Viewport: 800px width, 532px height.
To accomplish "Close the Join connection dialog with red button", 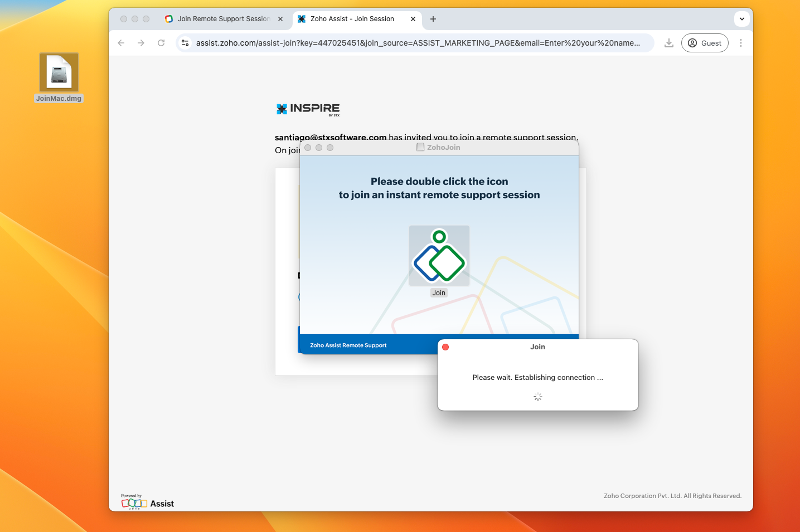I will click(445, 347).
